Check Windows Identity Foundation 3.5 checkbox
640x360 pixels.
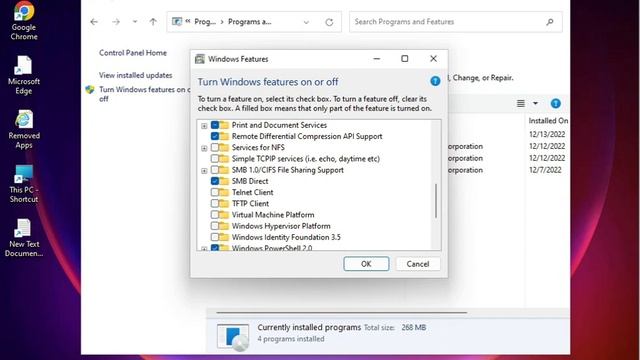pos(215,237)
